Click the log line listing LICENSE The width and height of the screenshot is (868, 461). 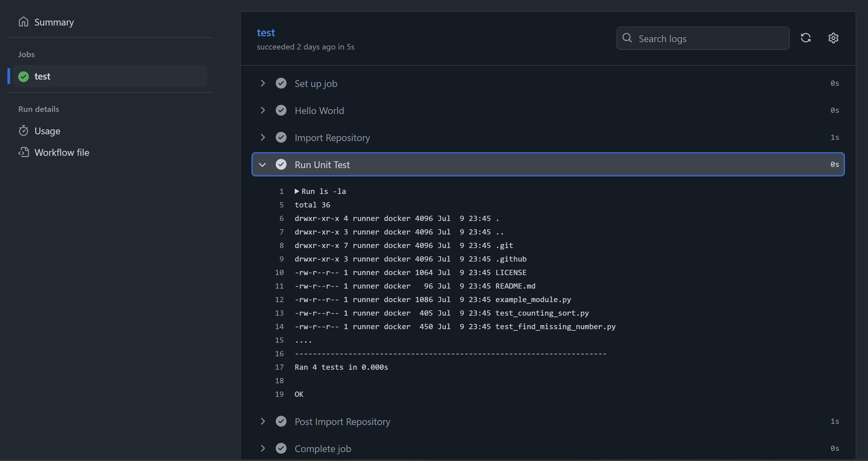pyautogui.click(x=410, y=272)
